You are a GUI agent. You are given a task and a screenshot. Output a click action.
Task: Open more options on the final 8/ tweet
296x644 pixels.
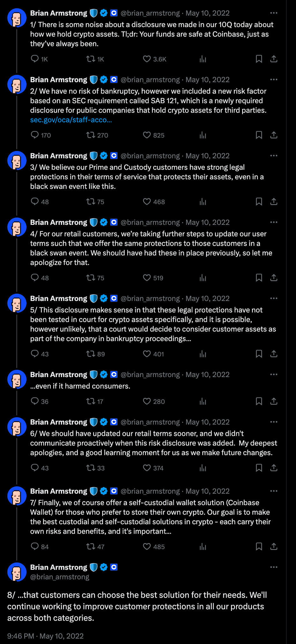[x=274, y=567]
